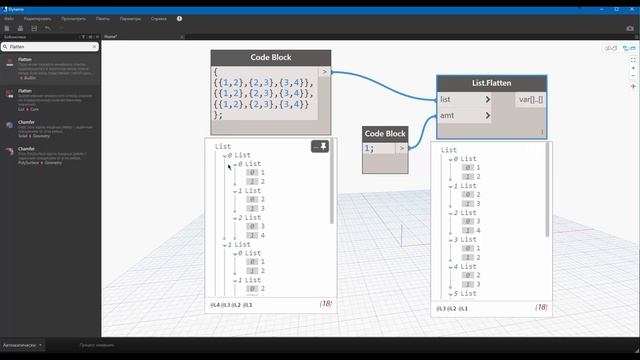Click the Flatten search input field
Screen dimensions: 640x360
50,47
